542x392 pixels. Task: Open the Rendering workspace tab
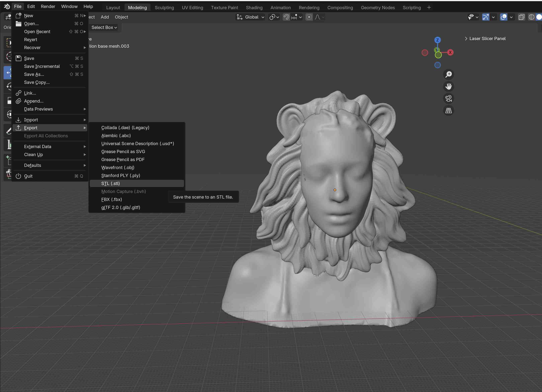tap(309, 7)
